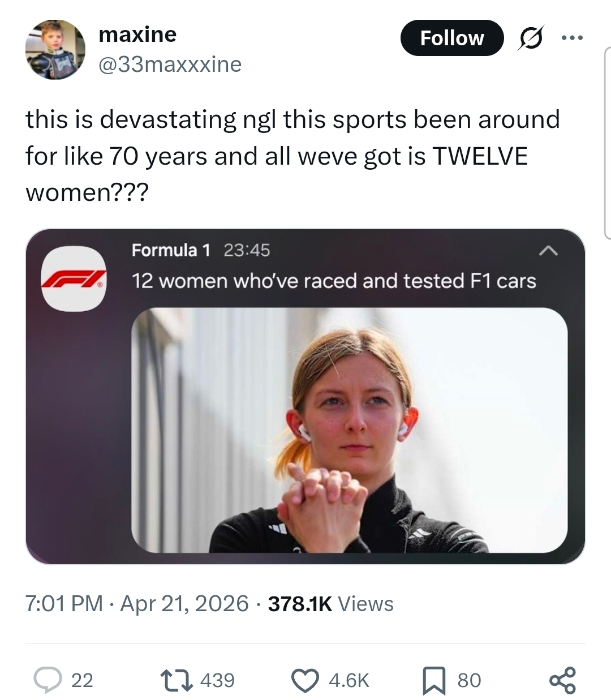Viewport: 611px width, 700px height.
Task: Click the notification headline about 12 women
Action: 334,281
